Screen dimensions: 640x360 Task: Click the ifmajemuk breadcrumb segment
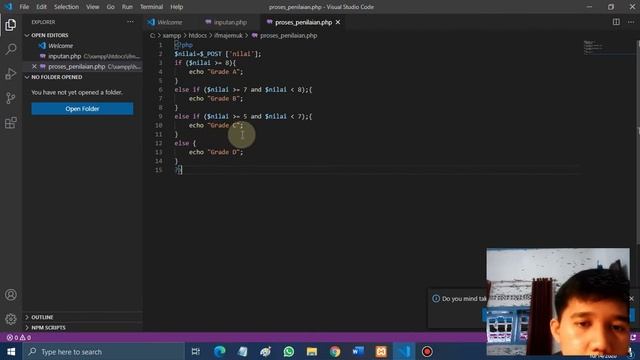pos(228,36)
